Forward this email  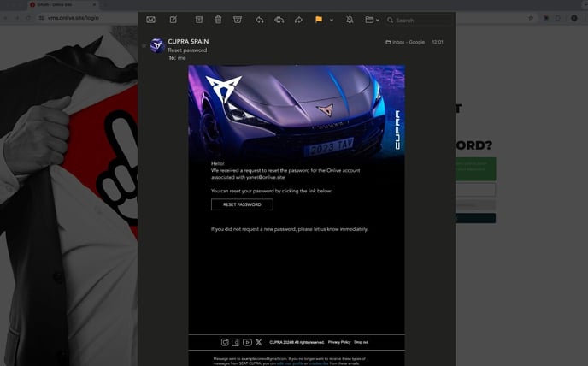pos(298,20)
